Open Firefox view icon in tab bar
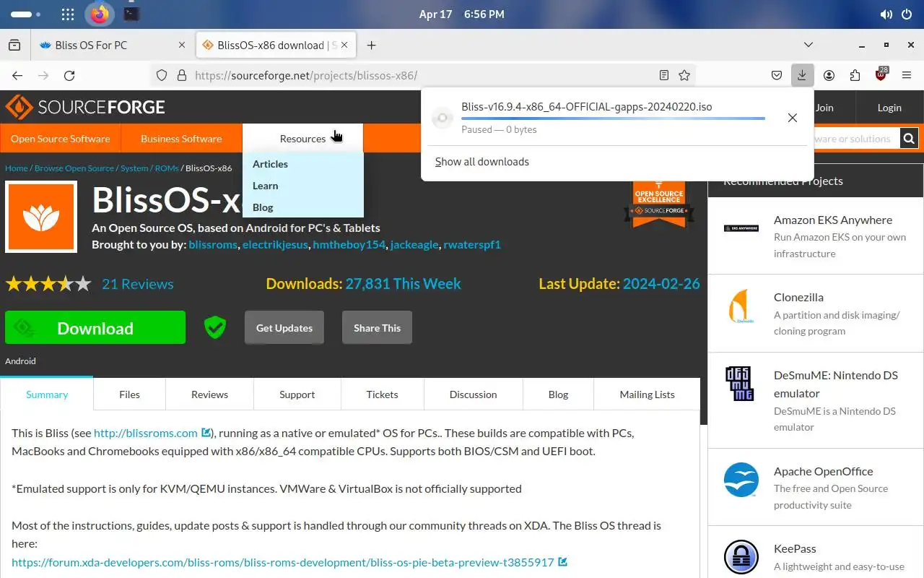Image resolution: width=924 pixels, height=578 pixels. click(14, 45)
